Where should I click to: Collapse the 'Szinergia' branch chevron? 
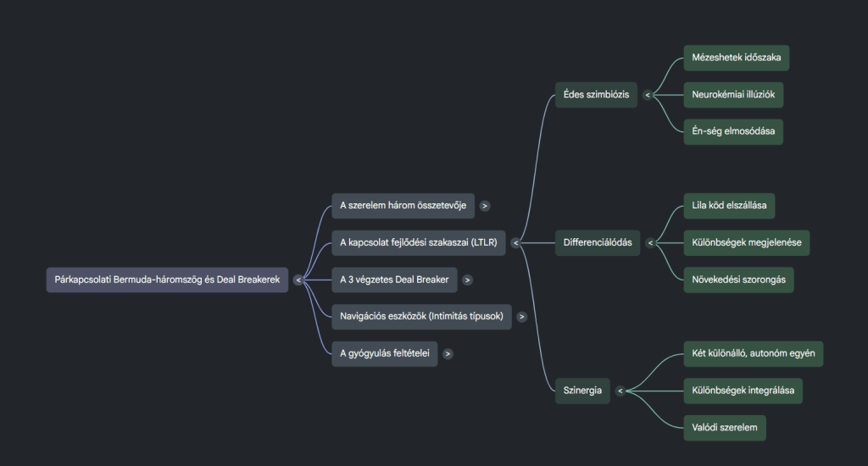(x=620, y=391)
